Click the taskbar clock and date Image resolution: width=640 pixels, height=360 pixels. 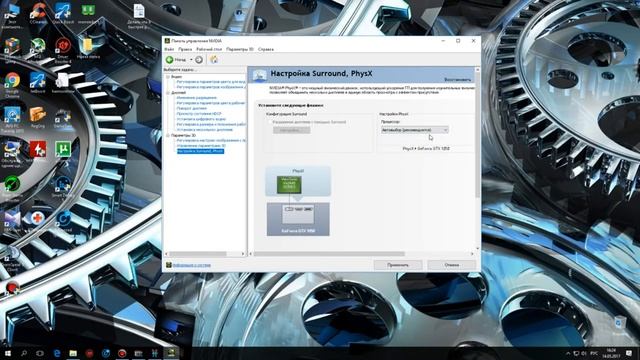pos(611,353)
